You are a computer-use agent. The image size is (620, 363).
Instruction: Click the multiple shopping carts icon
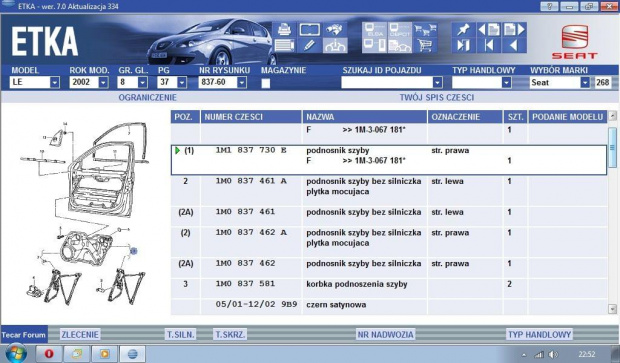click(x=425, y=30)
